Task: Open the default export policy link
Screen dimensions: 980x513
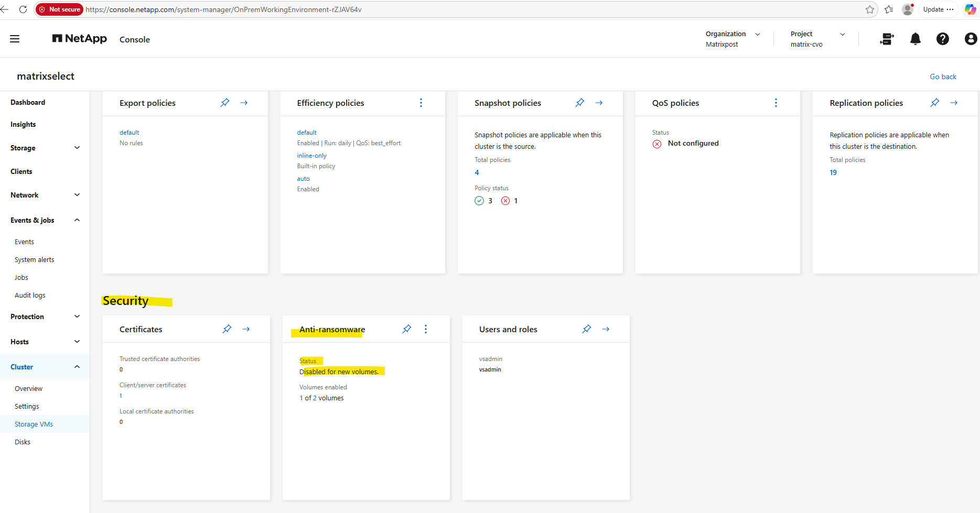Action: [x=130, y=133]
